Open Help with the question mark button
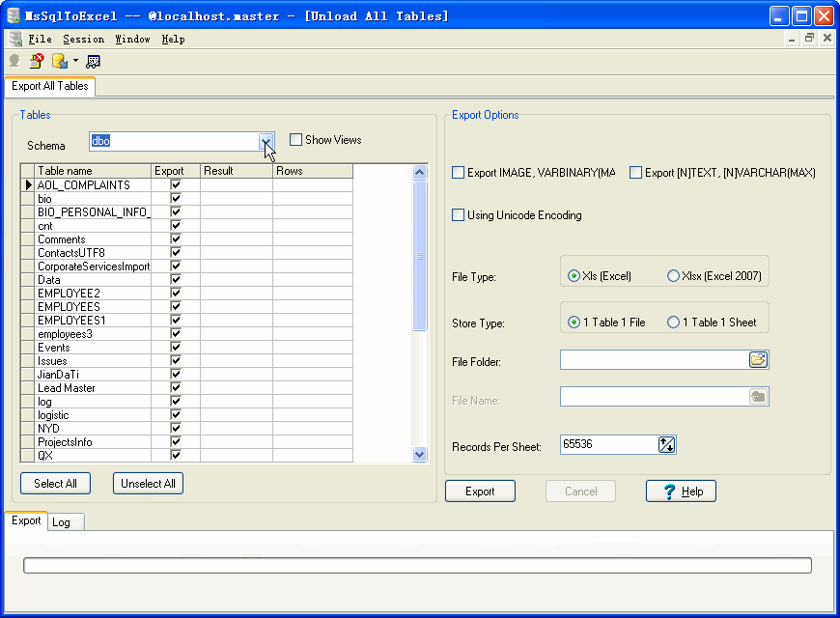Screen dimensions: 840x618 (x=681, y=491)
